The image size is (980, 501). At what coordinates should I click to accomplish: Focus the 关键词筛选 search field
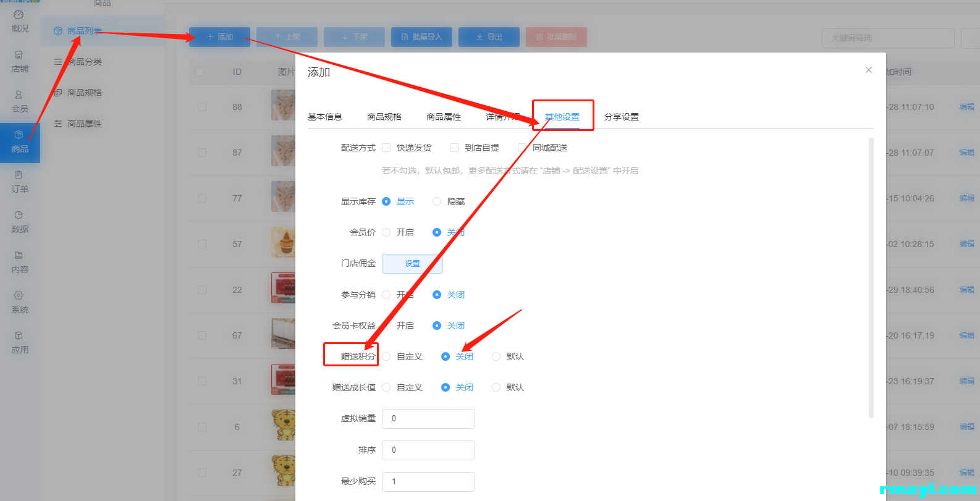pyautogui.click(x=888, y=38)
